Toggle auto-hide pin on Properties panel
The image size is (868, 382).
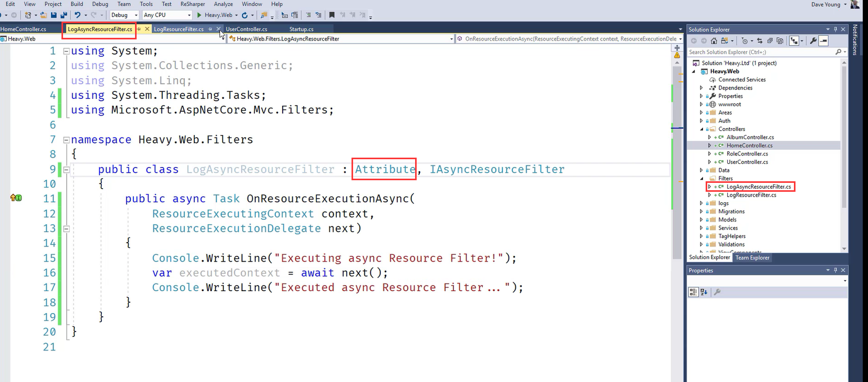point(835,270)
